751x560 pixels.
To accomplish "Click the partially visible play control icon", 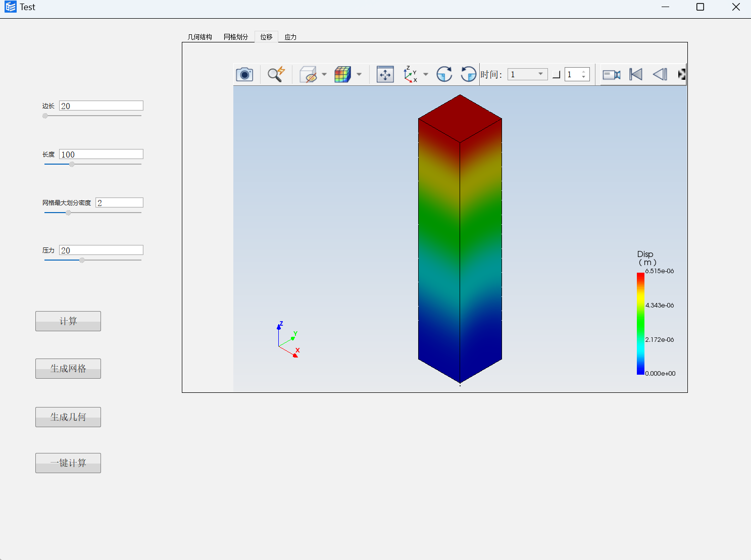I will [x=682, y=75].
